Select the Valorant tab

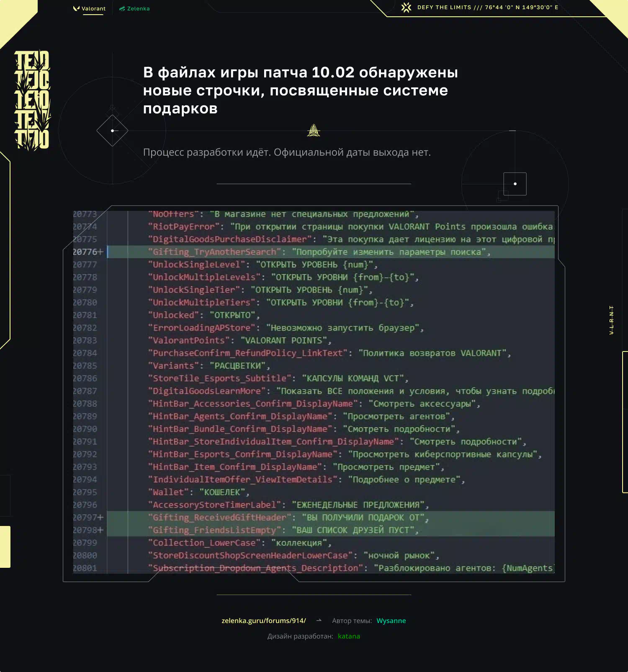click(89, 8)
